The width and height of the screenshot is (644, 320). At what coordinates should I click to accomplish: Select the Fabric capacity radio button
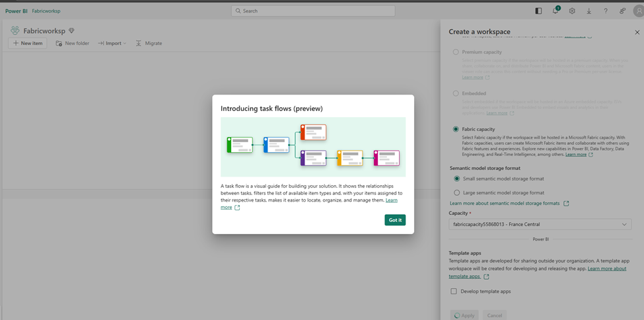click(456, 129)
